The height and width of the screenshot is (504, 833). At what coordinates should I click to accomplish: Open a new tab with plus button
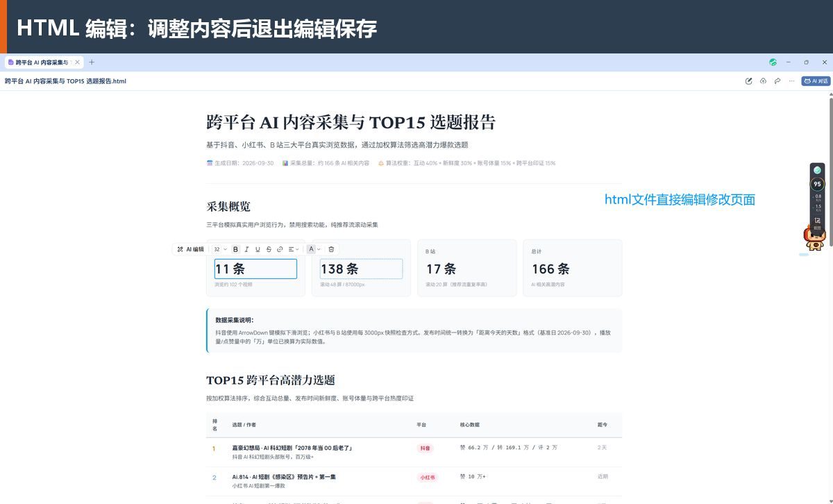coord(92,62)
